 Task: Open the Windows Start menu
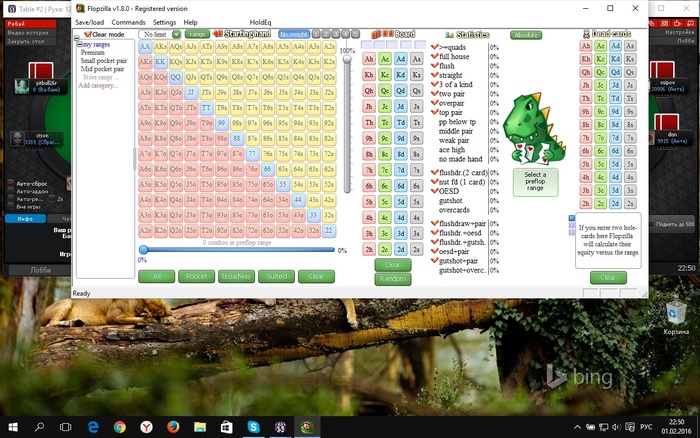13,427
